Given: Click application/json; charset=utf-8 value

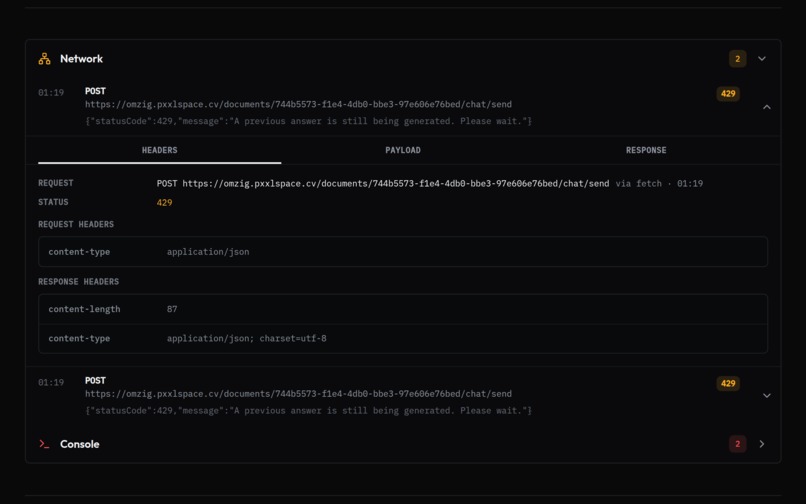Looking at the screenshot, I should tap(246, 338).
